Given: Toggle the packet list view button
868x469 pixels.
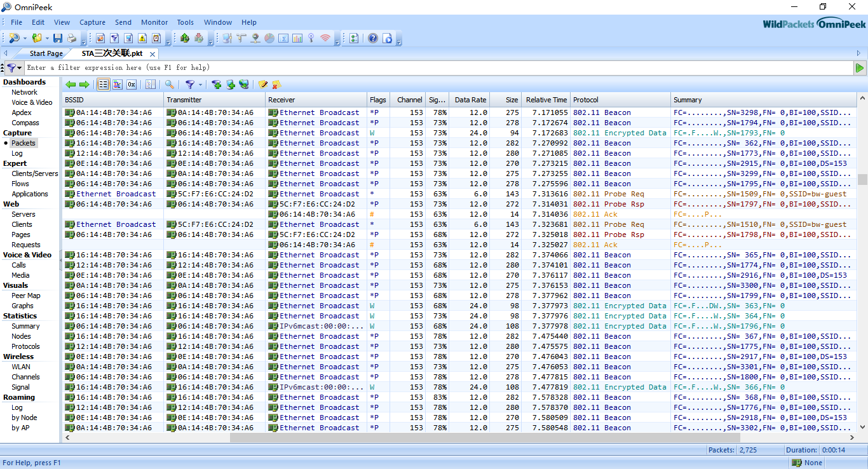Looking at the screenshot, I should [x=103, y=85].
